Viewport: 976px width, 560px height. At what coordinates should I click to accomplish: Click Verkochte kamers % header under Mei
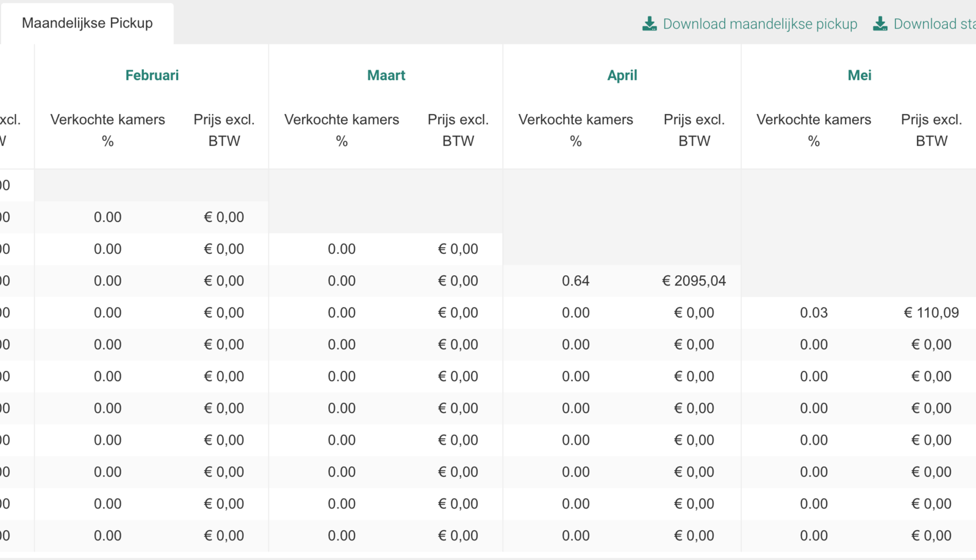coord(814,130)
